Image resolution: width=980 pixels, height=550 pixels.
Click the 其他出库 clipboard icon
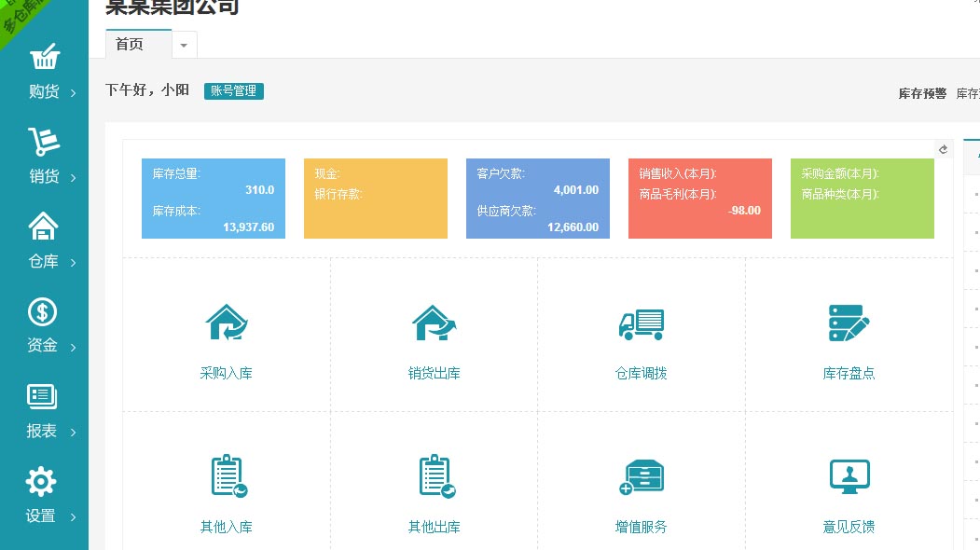pyautogui.click(x=436, y=476)
